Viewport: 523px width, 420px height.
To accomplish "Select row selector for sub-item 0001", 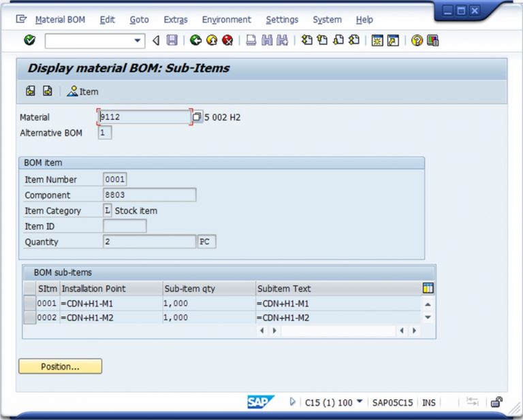I will tap(30, 304).
